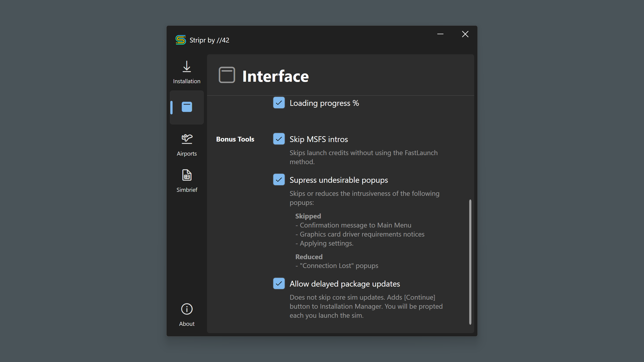This screenshot has height=362, width=644.
Task: Open the Installation download icon
Action: 187,67
